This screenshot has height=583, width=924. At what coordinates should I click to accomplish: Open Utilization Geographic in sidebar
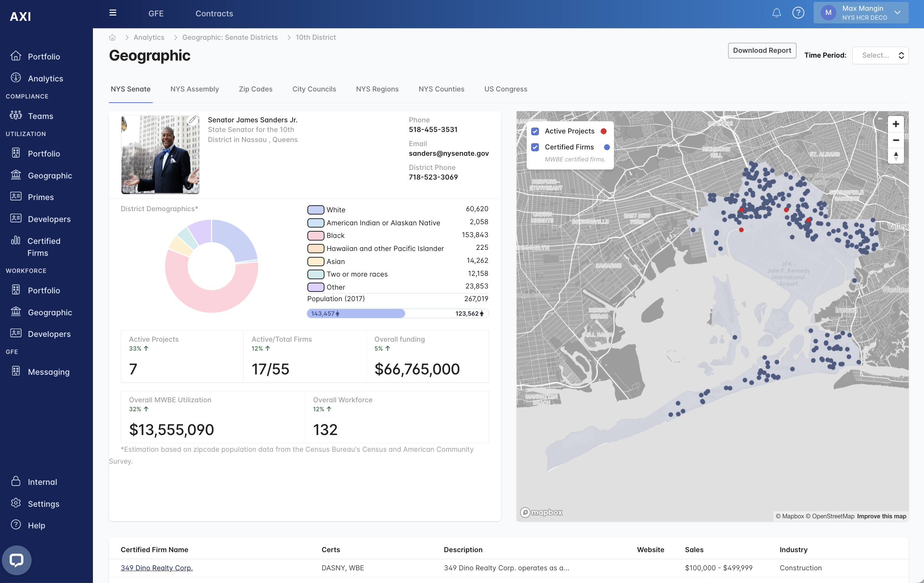click(x=50, y=175)
